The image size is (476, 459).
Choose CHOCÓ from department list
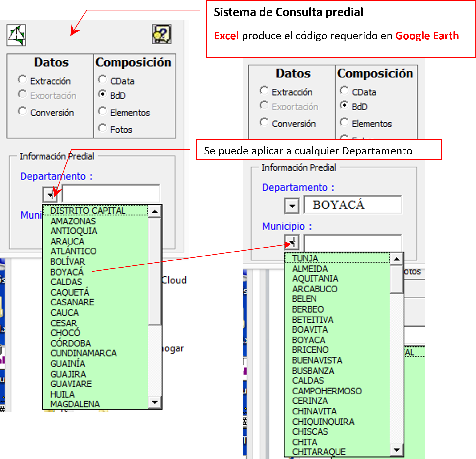(x=96, y=333)
